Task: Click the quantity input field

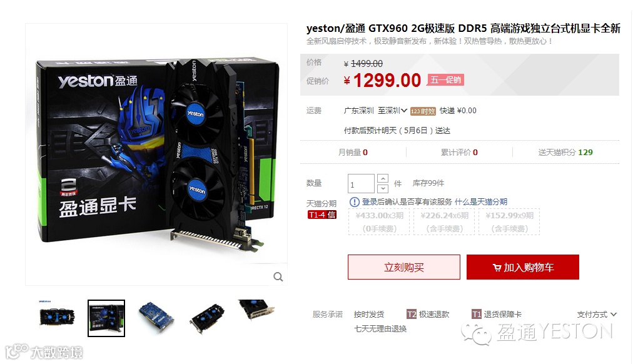Action: 362,184
